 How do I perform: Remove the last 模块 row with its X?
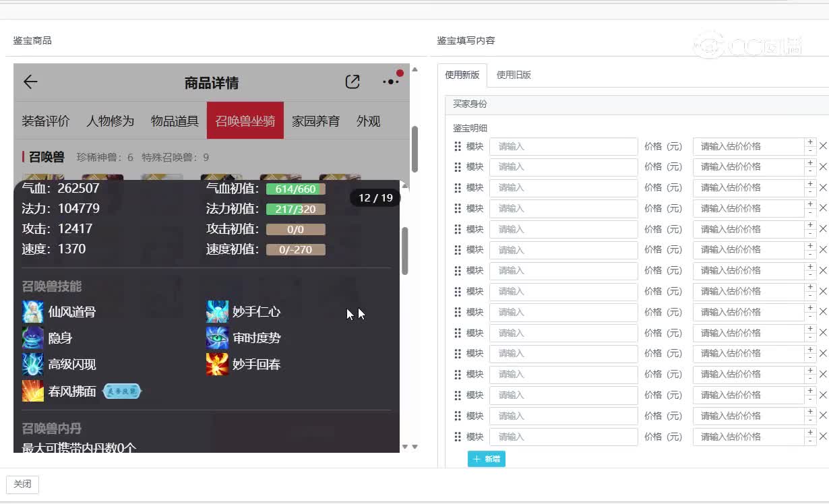coord(823,437)
